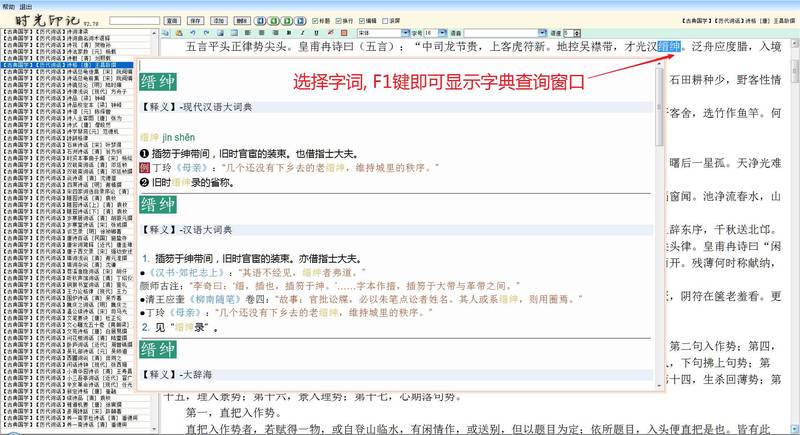Center-align text in the editor

click(x=261, y=33)
